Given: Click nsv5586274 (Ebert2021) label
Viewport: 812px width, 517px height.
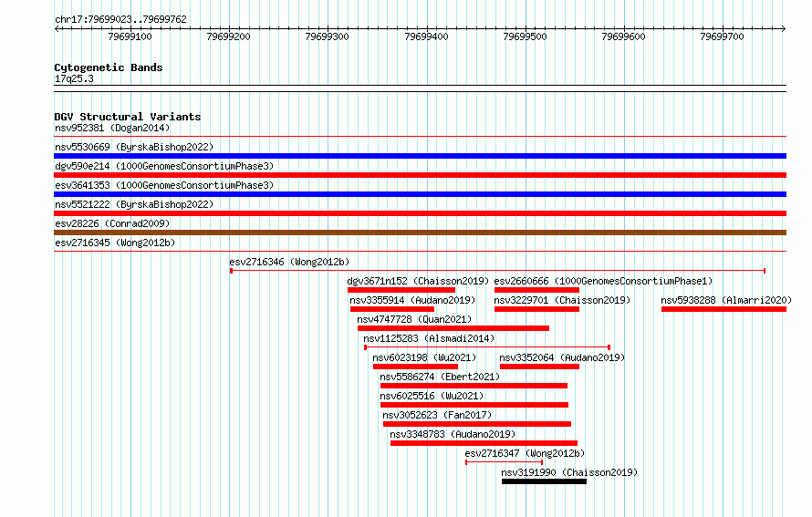Looking at the screenshot, I should 440,377.
